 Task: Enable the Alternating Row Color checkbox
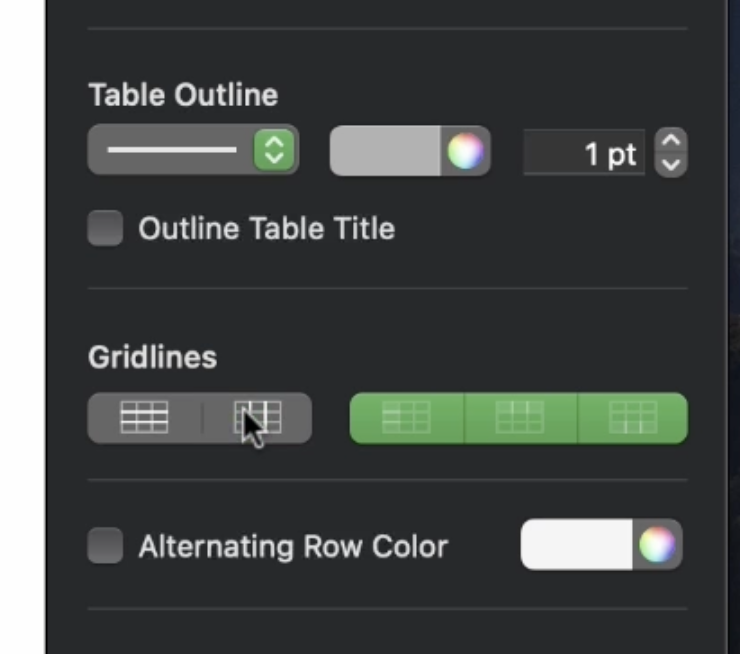point(105,545)
